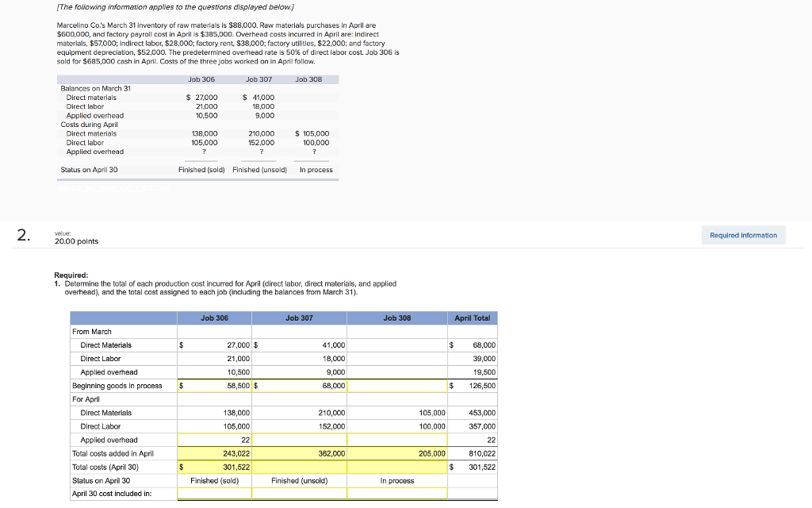The width and height of the screenshot is (812, 508).
Task: Click the Job 306 column header
Action: click(214, 317)
